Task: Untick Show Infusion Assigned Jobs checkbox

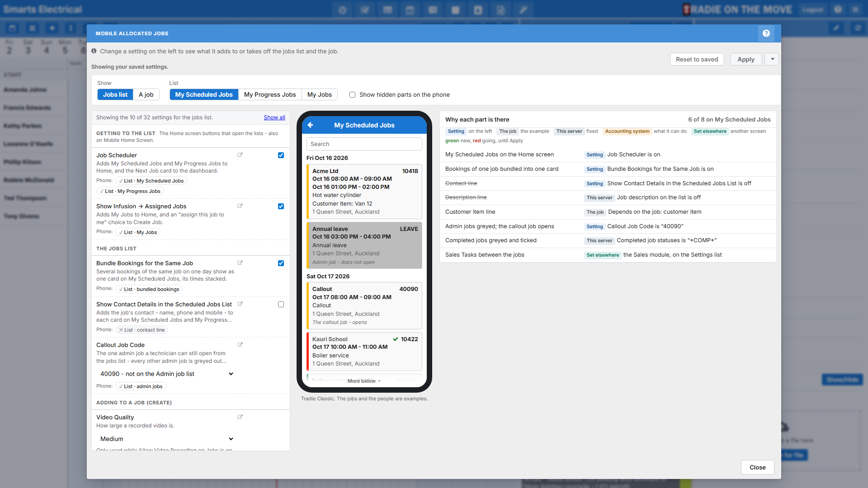Action: 281,206
